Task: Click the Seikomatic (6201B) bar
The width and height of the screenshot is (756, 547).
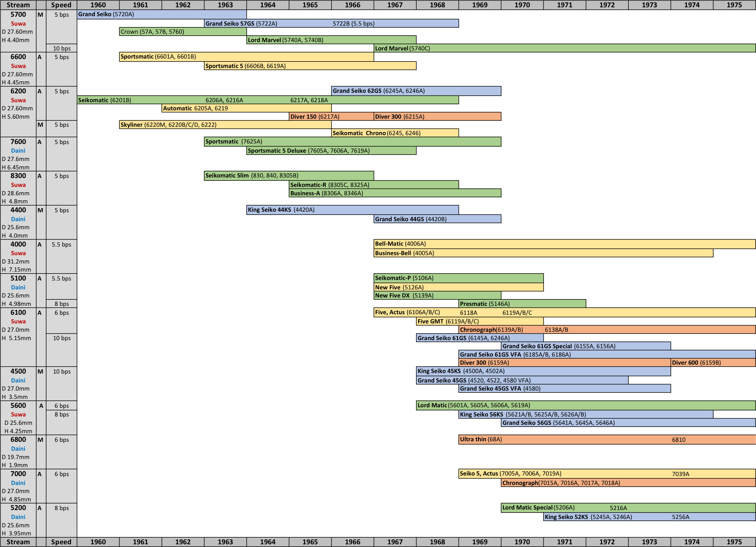Action: 268,100
